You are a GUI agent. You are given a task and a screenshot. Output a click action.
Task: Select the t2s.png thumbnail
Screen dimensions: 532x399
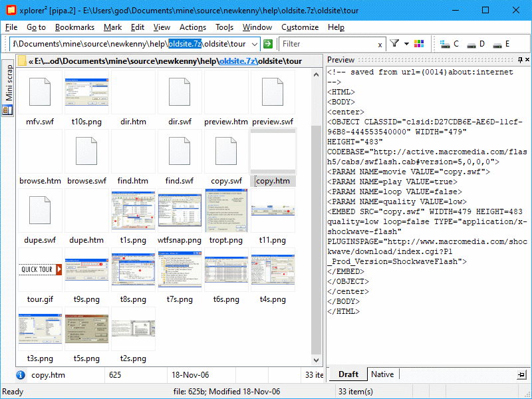point(133,329)
